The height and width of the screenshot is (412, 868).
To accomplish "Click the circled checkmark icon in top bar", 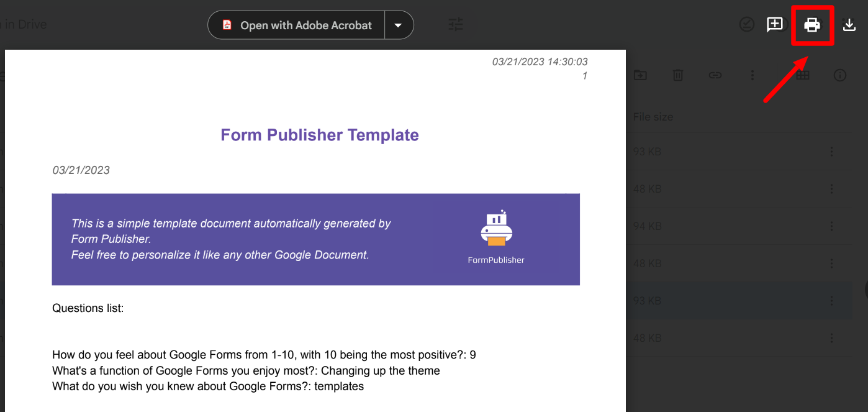I will point(746,25).
